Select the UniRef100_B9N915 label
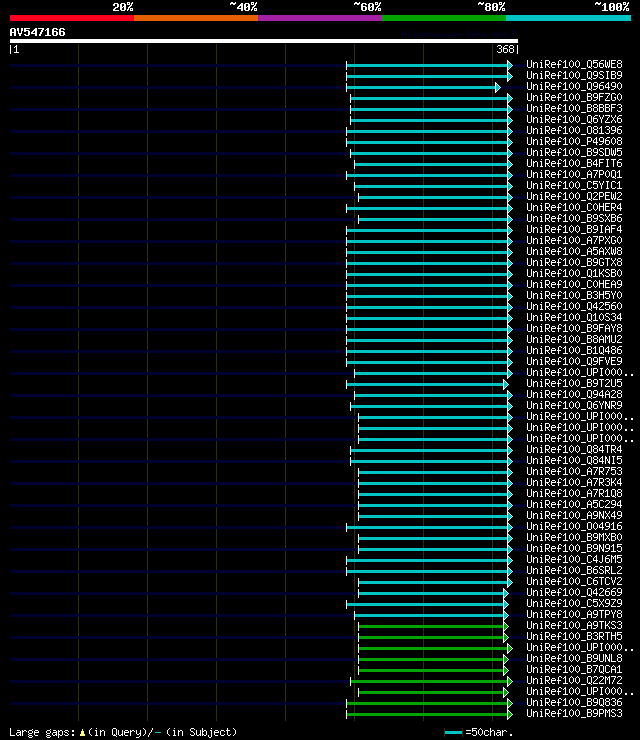640x740 pixels. click(574, 549)
